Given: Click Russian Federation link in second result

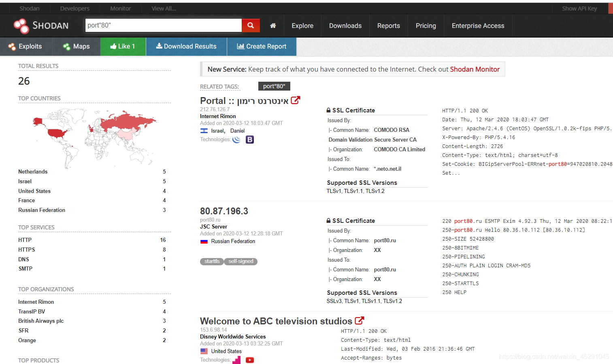Looking at the screenshot, I should point(233,241).
